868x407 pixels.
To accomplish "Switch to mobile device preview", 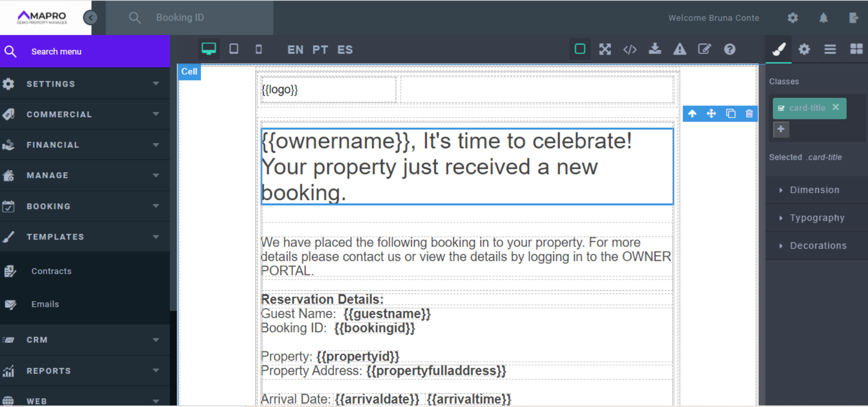I will coord(259,49).
